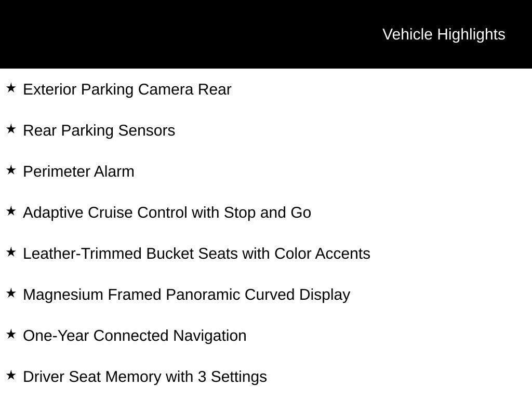Select the star icon before Perimeter Alarm
The height and width of the screenshot is (399, 532).
(x=11, y=170)
